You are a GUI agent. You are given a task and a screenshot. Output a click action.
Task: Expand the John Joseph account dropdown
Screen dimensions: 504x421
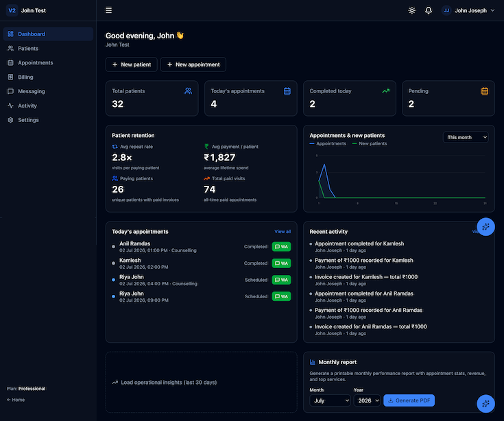click(468, 10)
